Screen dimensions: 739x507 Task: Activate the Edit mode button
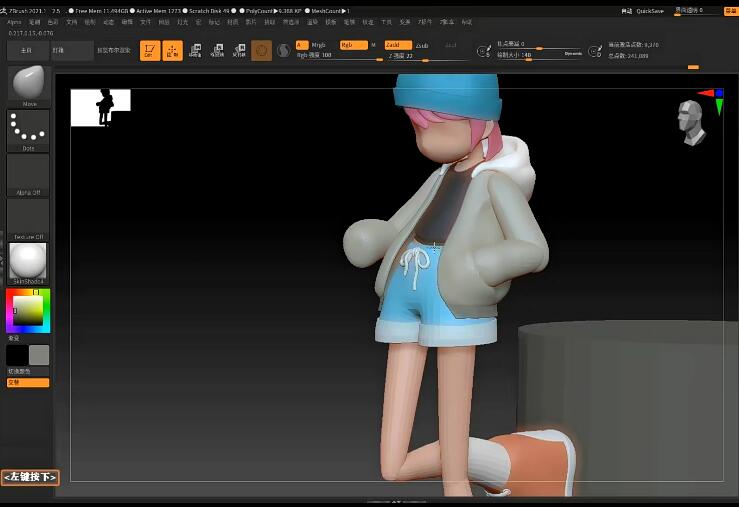point(150,51)
